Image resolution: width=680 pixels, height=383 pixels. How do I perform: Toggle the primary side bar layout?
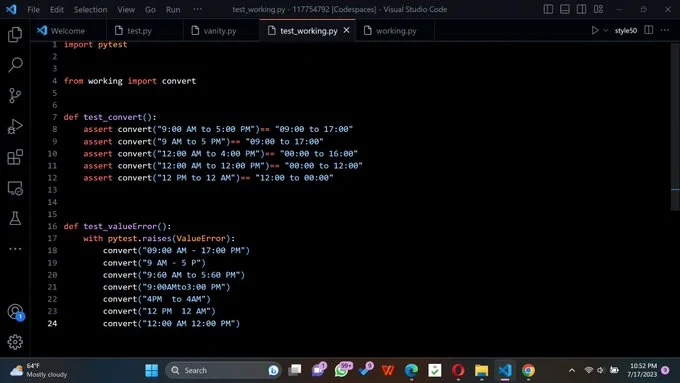pos(548,9)
